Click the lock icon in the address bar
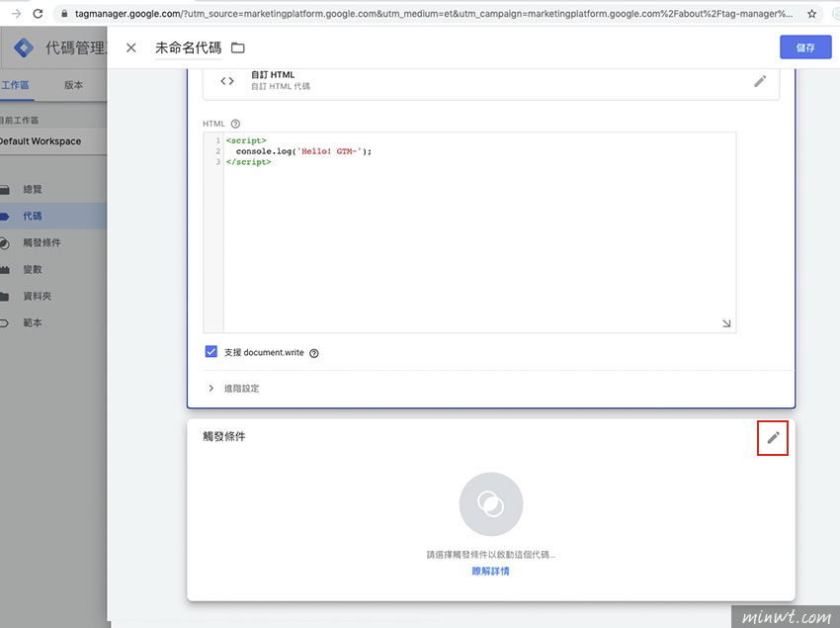The height and width of the screenshot is (628, 840). coord(64,14)
